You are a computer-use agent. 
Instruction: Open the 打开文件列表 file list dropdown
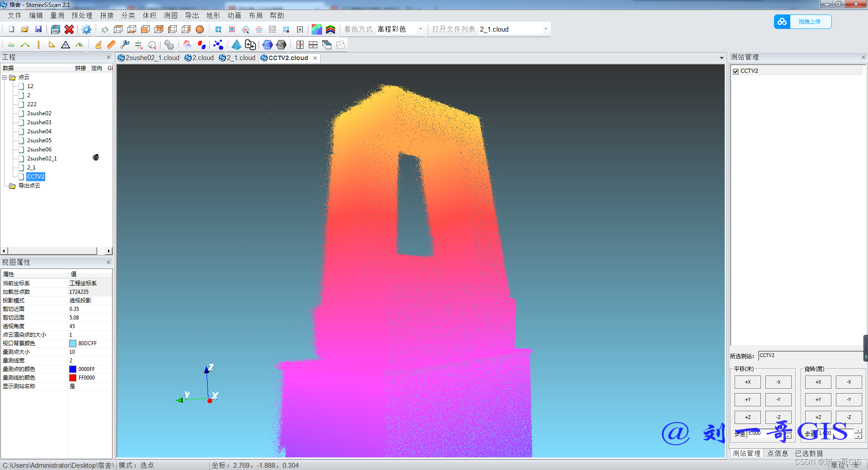pos(546,29)
